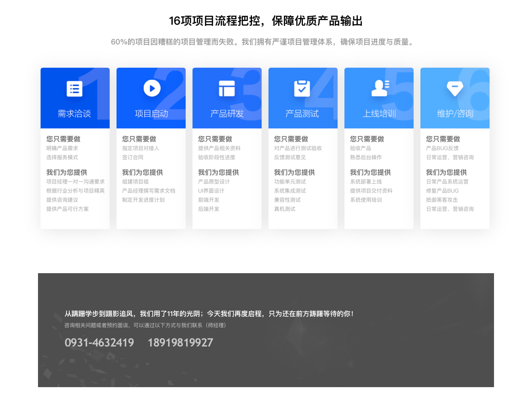The width and height of the screenshot is (532, 405).
Task: Click the phone number 0931-4632419
Action: coord(99,343)
